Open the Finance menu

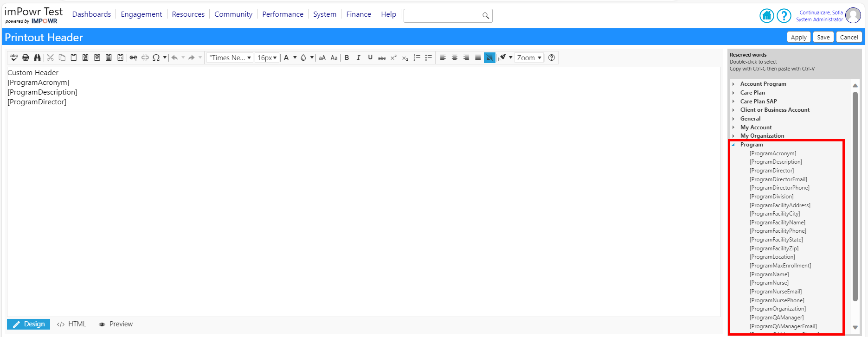pos(359,14)
